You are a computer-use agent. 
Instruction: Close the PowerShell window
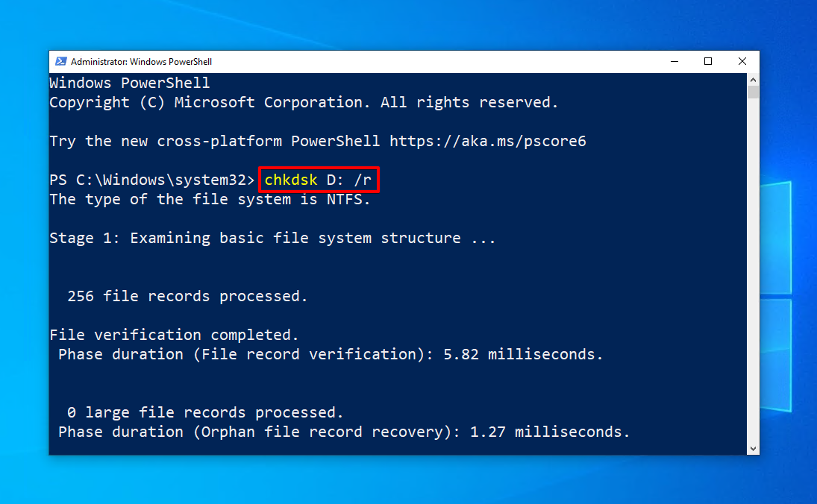(x=742, y=61)
